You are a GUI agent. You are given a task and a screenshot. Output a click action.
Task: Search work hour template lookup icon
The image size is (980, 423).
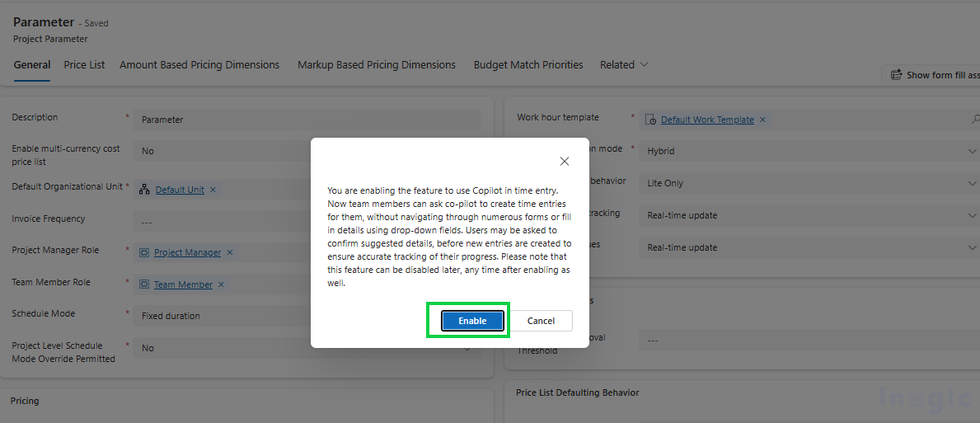[x=976, y=119]
